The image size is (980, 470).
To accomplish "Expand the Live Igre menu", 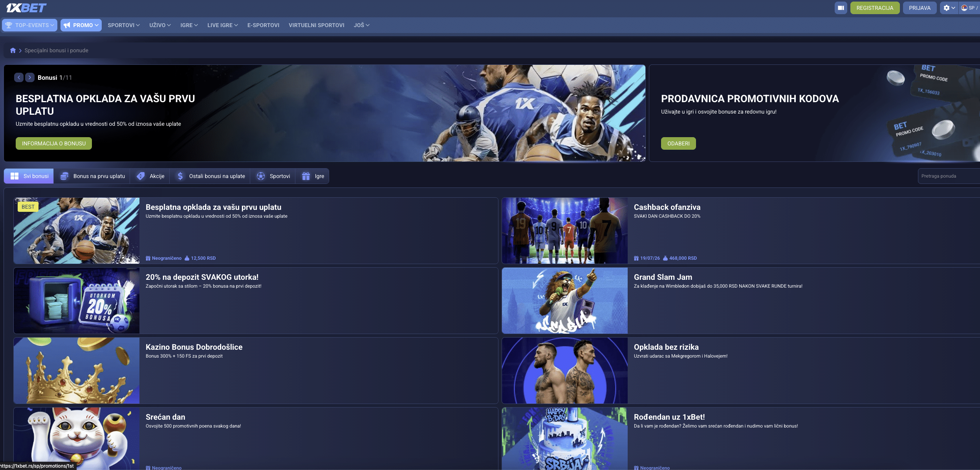I will [222, 25].
